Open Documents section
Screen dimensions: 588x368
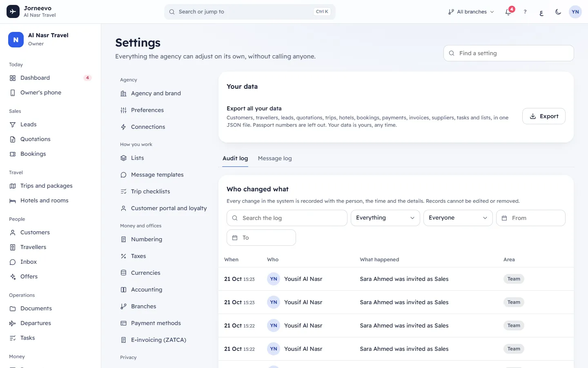click(51, 308)
